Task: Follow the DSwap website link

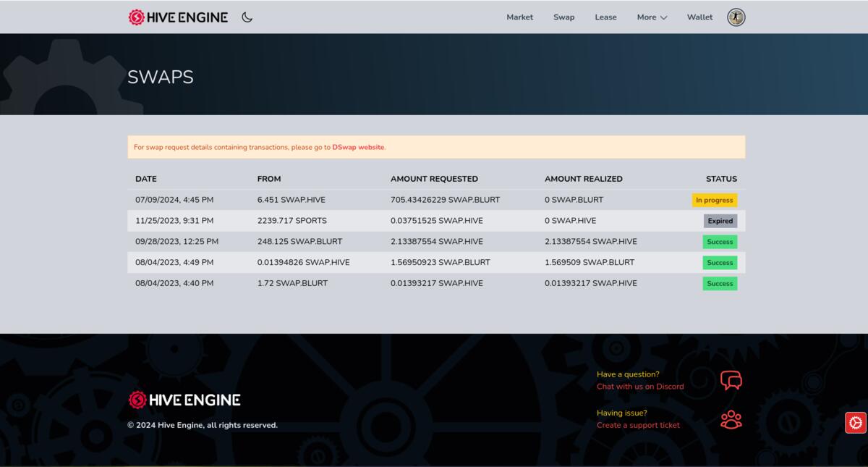Action: click(358, 147)
